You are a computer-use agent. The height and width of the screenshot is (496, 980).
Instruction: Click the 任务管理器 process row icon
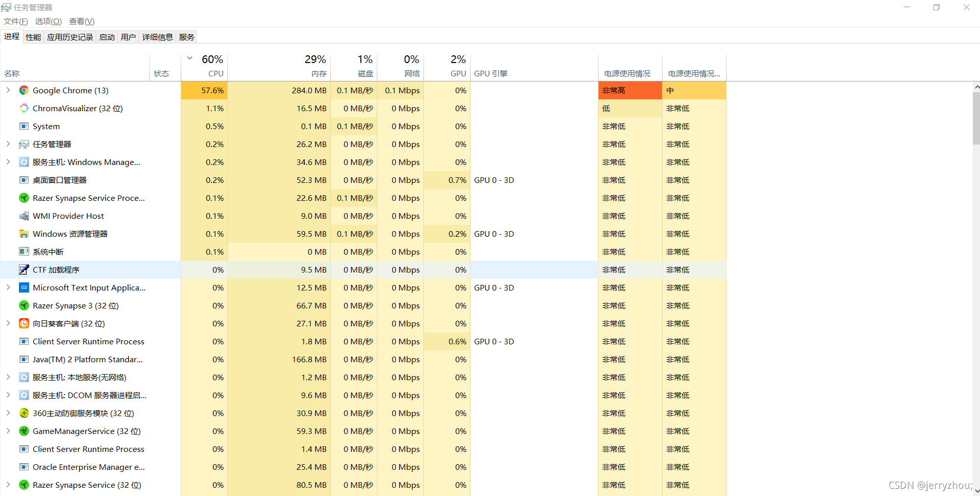click(x=24, y=144)
